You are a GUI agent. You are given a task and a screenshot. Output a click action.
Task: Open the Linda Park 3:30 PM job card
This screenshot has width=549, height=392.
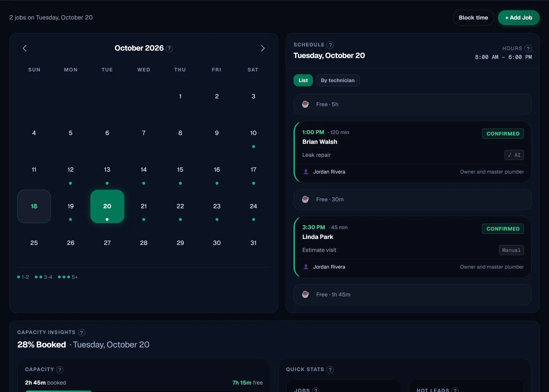point(412,247)
